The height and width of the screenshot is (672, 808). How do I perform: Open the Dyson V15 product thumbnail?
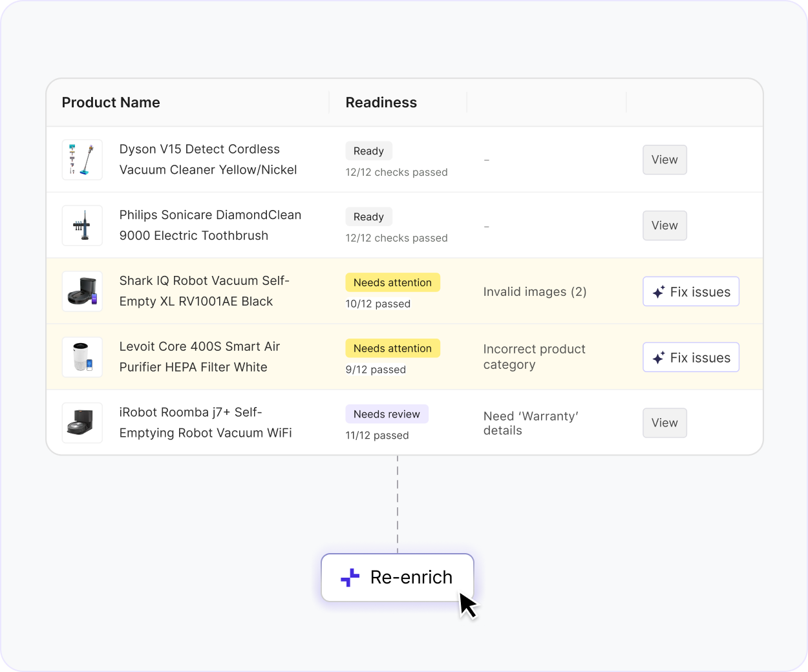coord(82,160)
